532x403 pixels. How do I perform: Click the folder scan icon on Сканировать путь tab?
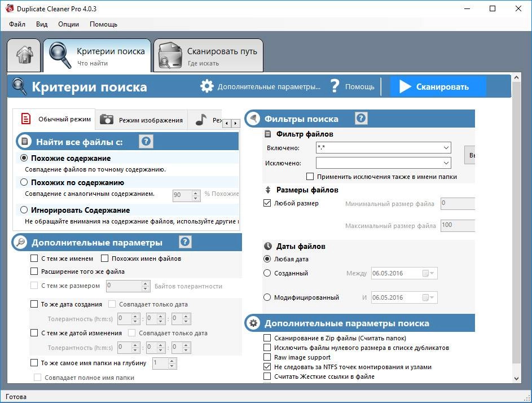point(170,55)
